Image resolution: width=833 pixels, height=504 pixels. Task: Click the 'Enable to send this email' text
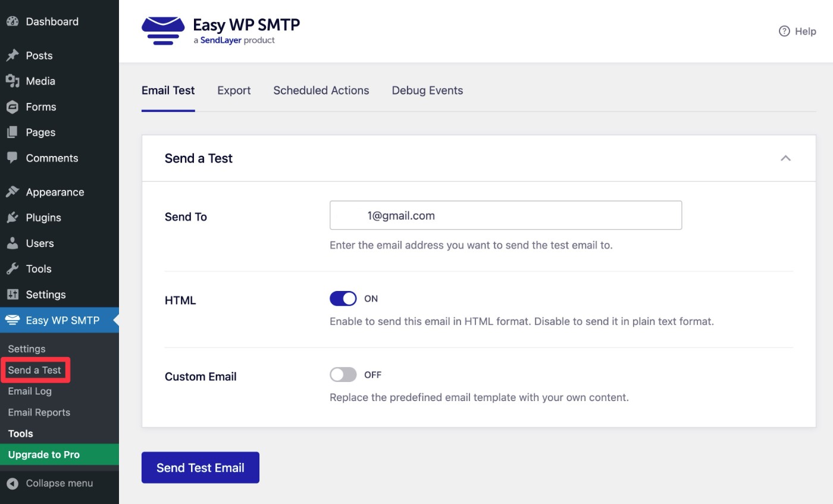coord(522,321)
